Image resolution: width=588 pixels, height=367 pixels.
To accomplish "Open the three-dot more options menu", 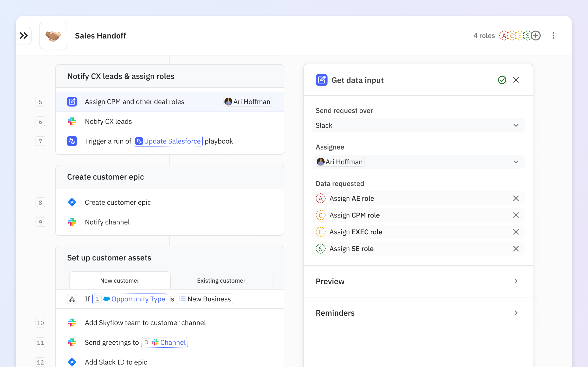I will point(553,36).
